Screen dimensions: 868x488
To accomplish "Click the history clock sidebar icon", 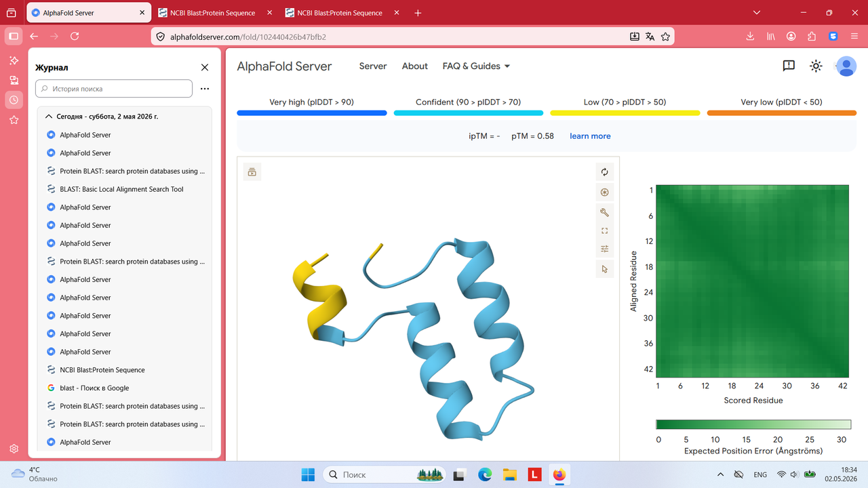I will pyautogui.click(x=14, y=100).
